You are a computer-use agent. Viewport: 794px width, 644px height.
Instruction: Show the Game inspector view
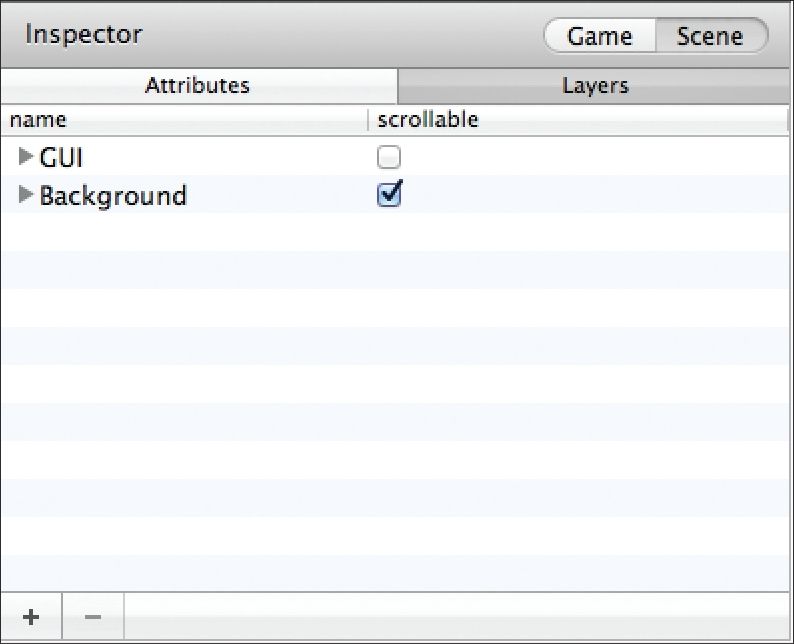[600, 36]
